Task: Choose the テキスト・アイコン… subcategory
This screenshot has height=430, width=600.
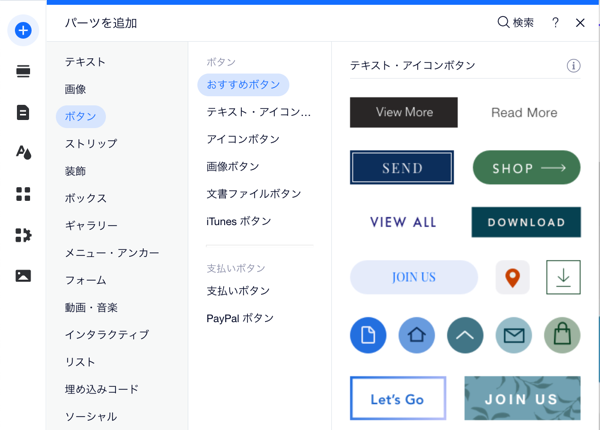Action: [x=259, y=112]
